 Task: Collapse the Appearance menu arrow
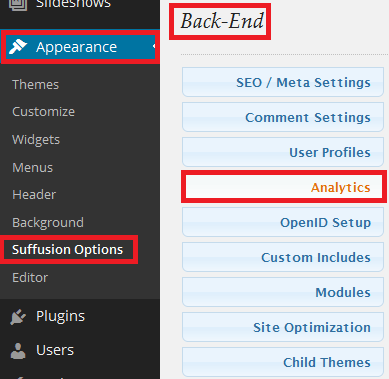pos(154,46)
